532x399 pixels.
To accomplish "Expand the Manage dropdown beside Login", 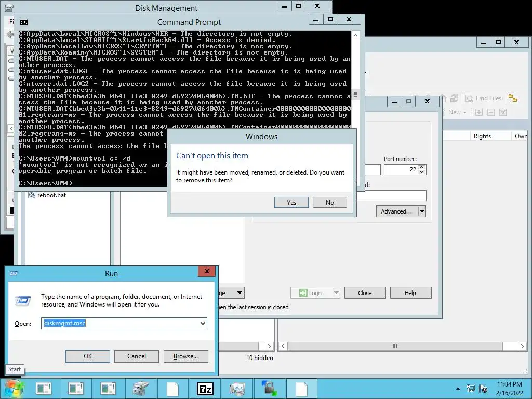I will pyautogui.click(x=240, y=293).
